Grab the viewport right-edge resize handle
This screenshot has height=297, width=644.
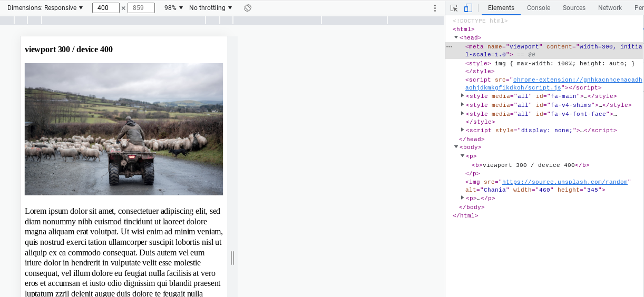pos(232,258)
